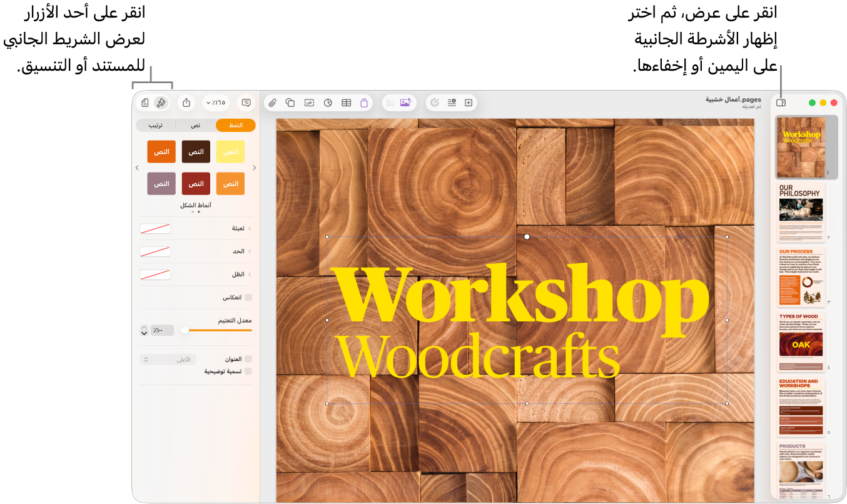Insert a table with the table icon

click(x=346, y=103)
